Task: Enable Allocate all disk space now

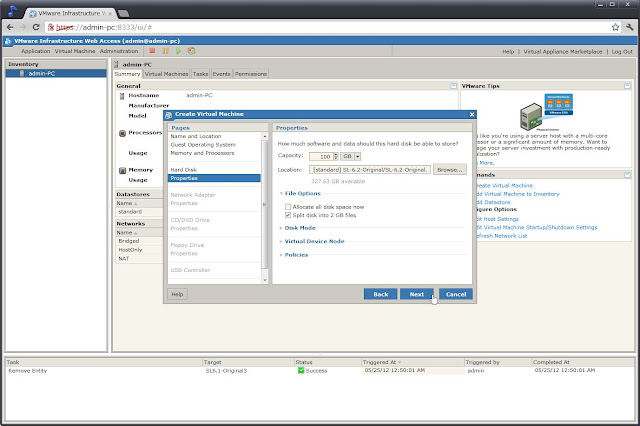Action: point(288,207)
